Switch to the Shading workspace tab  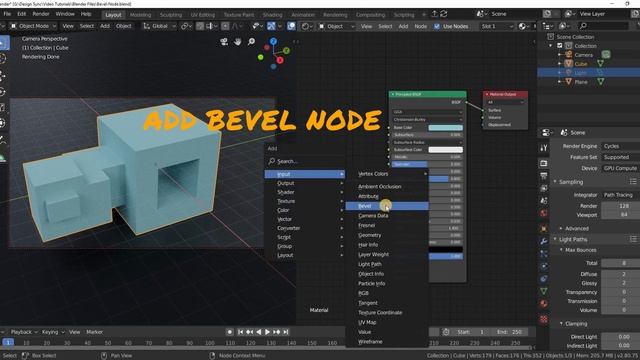[x=272, y=15]
